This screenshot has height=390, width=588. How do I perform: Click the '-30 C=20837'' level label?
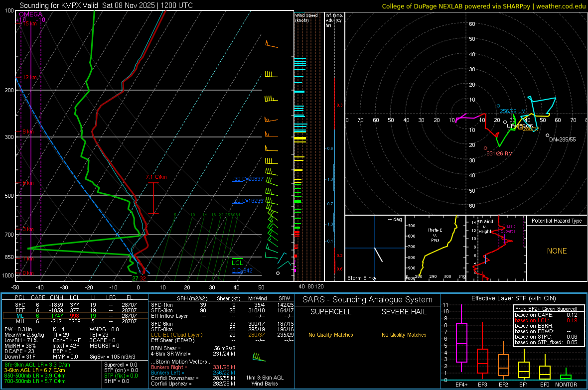point(248,179)
